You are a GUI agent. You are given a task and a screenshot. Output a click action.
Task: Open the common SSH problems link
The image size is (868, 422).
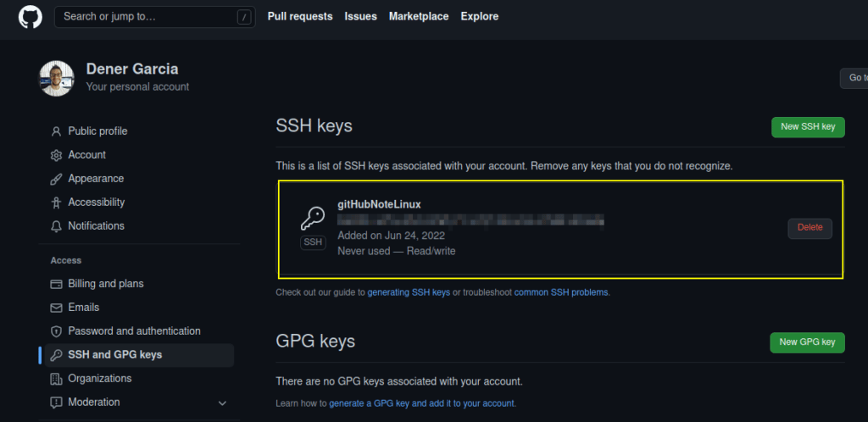[561, 292]
